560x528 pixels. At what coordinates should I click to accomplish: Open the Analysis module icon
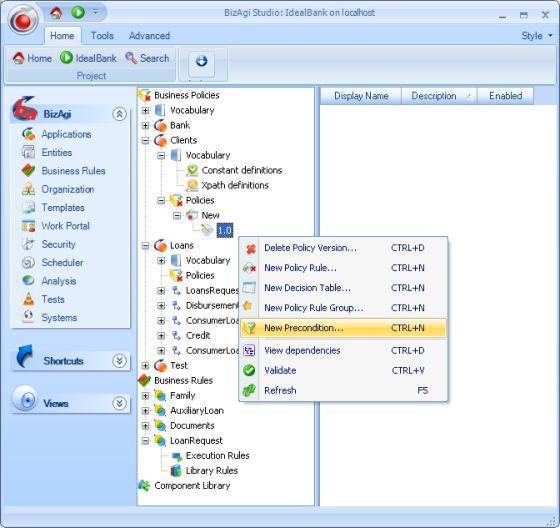tap(29, 281)
